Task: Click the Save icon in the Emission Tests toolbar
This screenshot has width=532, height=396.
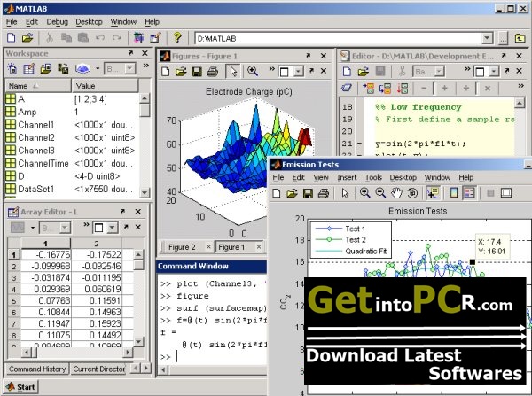Action: click(308, 194)
